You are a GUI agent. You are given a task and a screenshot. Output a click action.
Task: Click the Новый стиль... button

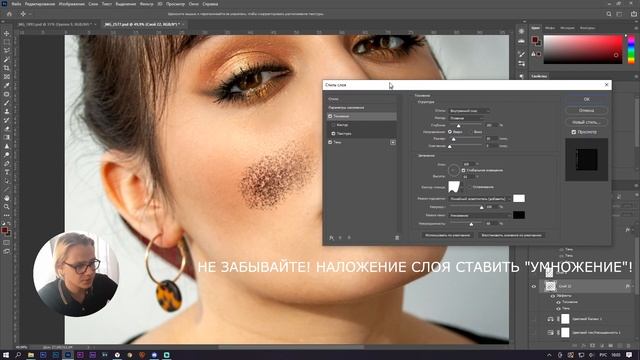[587, 122]
